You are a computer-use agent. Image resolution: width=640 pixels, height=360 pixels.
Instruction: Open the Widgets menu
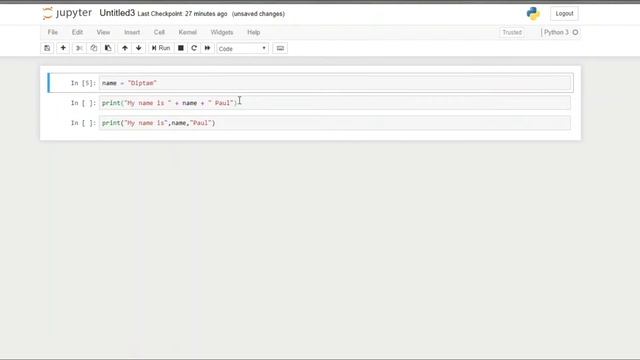coord(222,32)
